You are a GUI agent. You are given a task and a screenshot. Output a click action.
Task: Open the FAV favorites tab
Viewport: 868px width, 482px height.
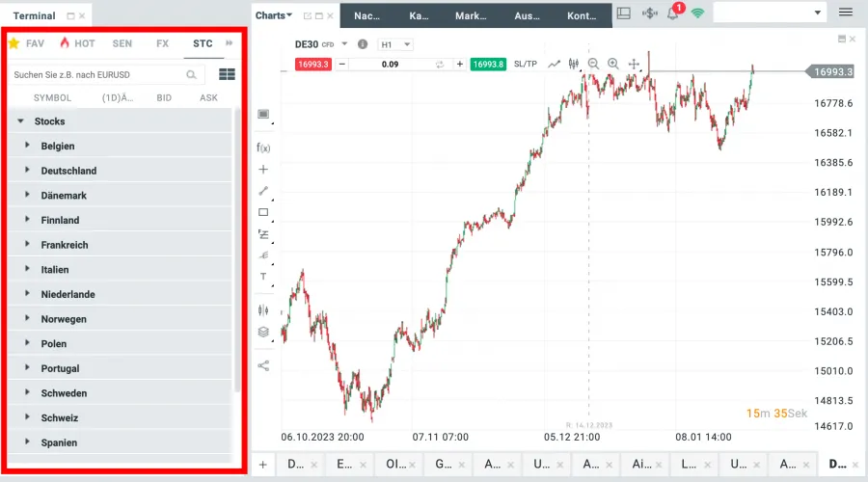[x=27, y=43]
